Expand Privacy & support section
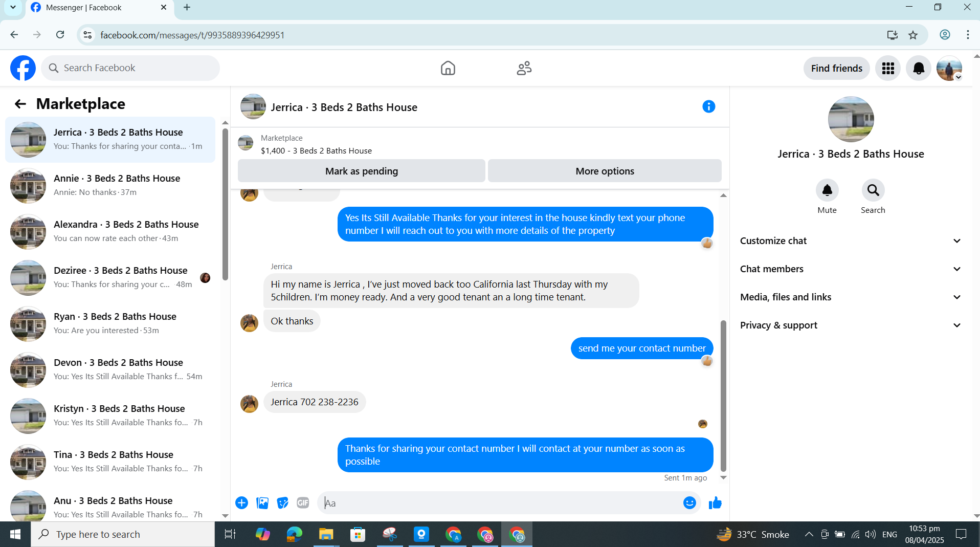Image resolution: width=980 pixels, height=547 pixels. 850,325
